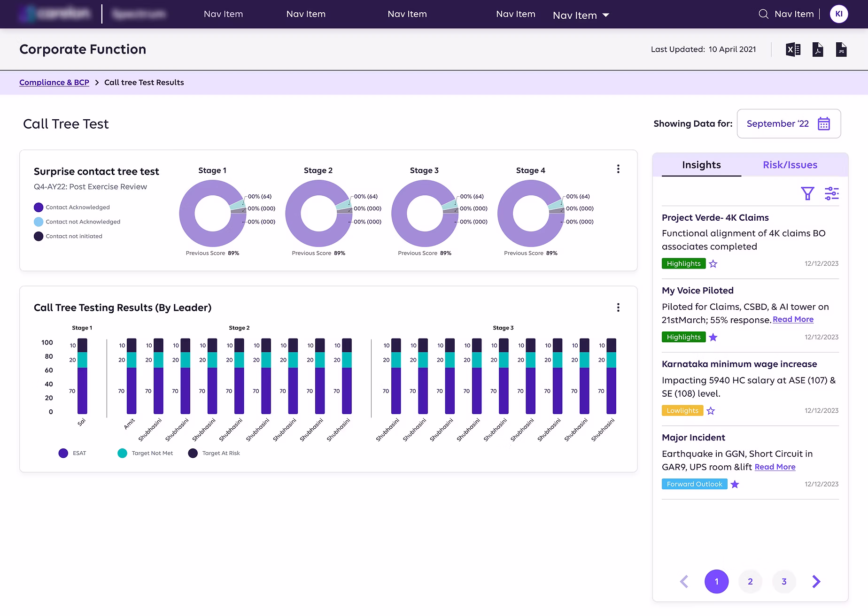The image size is (868, 616).
Task: Switch to the Risk/Issues tab
Action: (790, 164)
